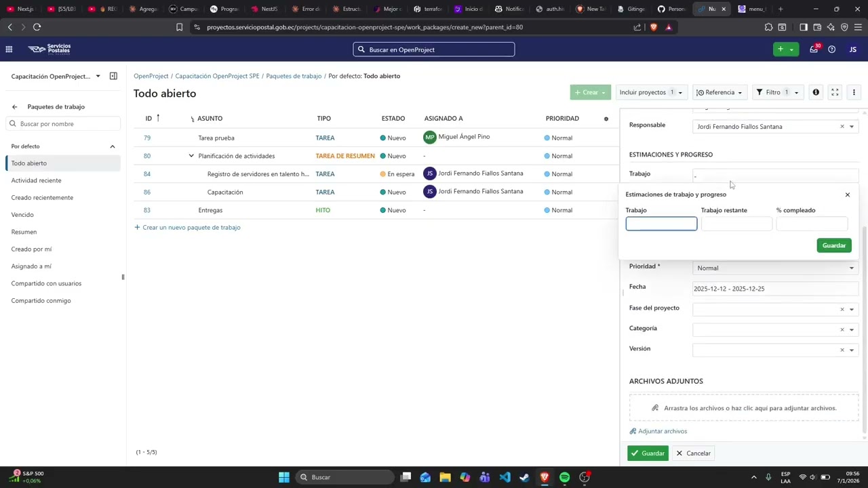Click the Fecha date range field
The width and height of the screenshot is (868, 488).
click(776, 289)
